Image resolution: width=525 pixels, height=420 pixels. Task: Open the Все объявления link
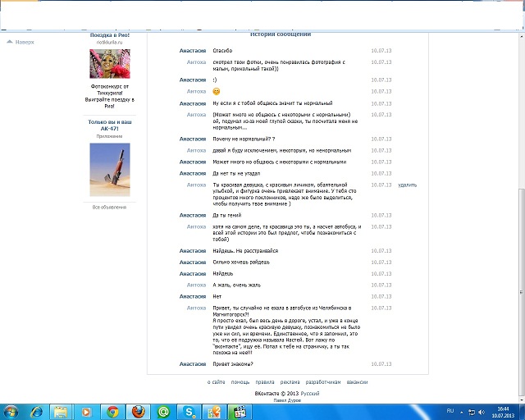(109, 208)
